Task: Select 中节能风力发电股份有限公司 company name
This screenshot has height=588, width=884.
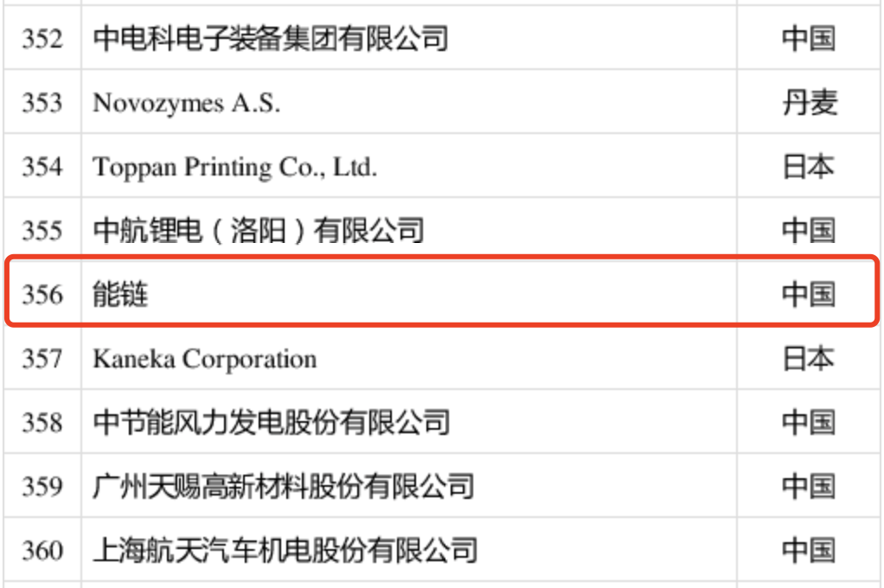Action: pos(272,423)
